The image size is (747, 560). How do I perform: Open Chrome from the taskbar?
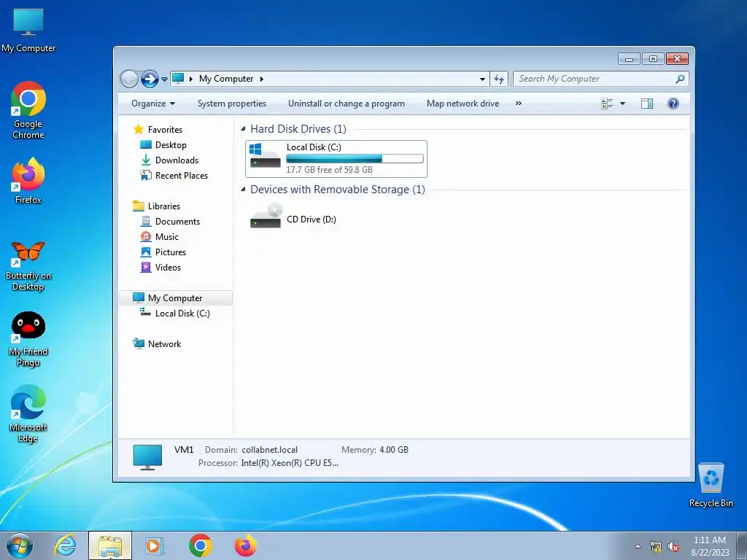click(200, 545)
